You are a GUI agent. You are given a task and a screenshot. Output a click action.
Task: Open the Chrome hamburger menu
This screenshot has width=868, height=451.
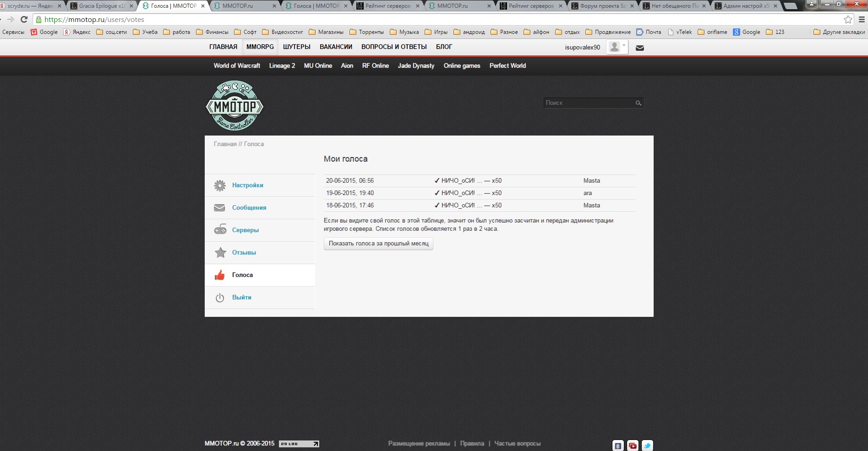[x=861, y=20]
